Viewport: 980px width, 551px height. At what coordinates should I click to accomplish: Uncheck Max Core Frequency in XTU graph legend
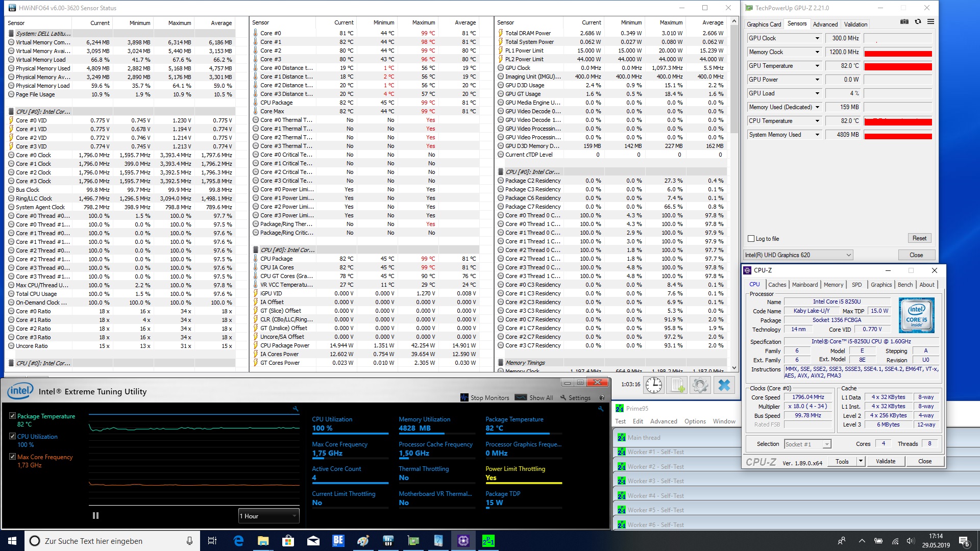click(12, 457)
